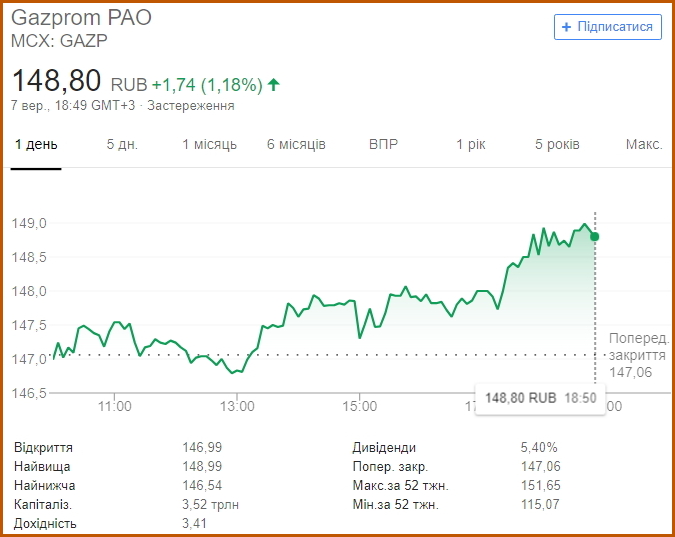Click the Дивіденди value 5,40%

pos(539,447)
